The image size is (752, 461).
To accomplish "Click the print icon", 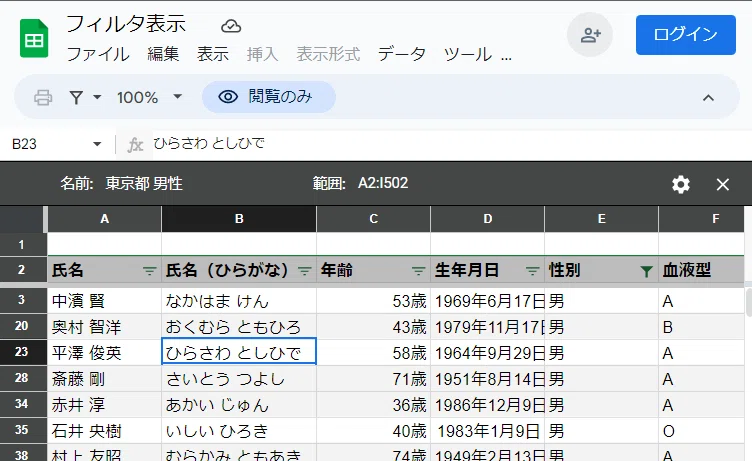I will pyautogui.click(x=43, y=97).
